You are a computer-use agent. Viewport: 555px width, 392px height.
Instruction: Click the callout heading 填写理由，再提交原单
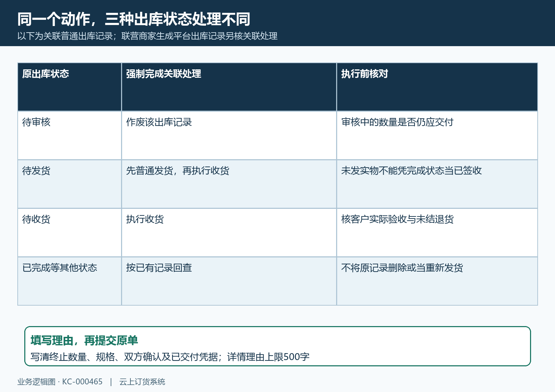(x=84, y=341)
